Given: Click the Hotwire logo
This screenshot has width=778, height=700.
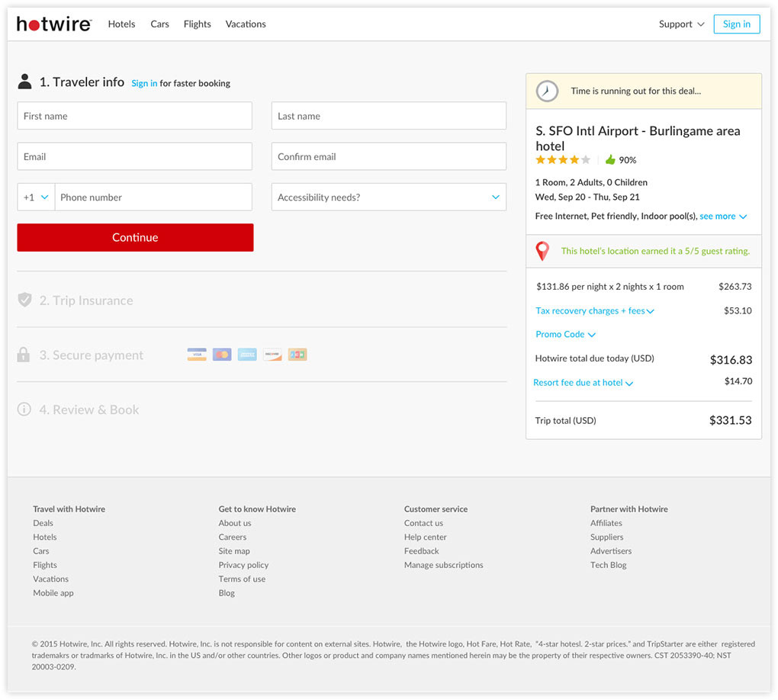Looking at the screenshot, I should (x=54, y=24).
